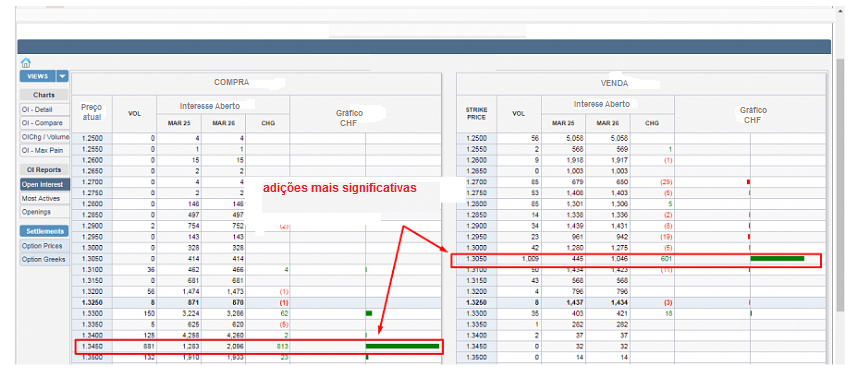Select the Open Interest report
This screenshot has width=851, height=377.
coord(45,184)
